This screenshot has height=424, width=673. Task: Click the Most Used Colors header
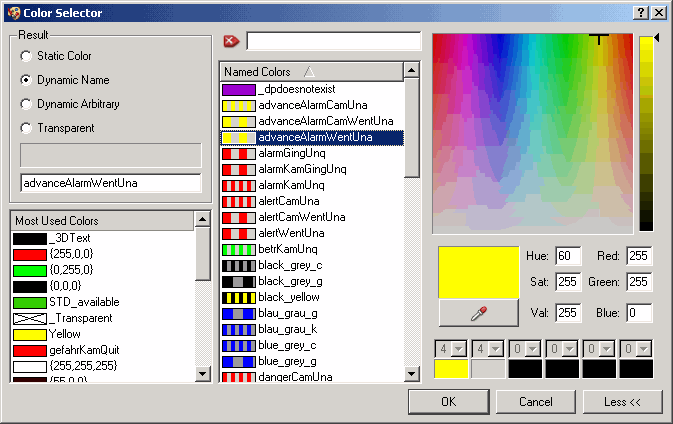pyautogui.click(x=102, y=220)
